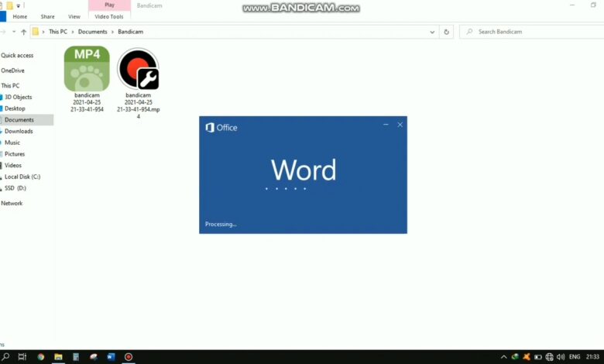This screenshot has height=364, width=604.
Task: Open the Home ribbon tab
Action: (20, 16)
